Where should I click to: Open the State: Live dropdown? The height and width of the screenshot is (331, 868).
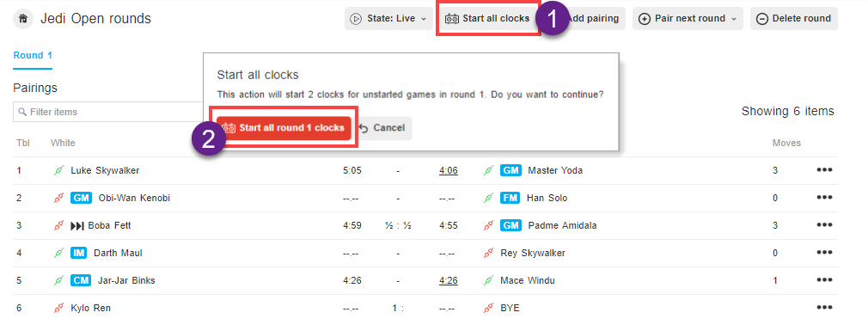coord(388,19)
